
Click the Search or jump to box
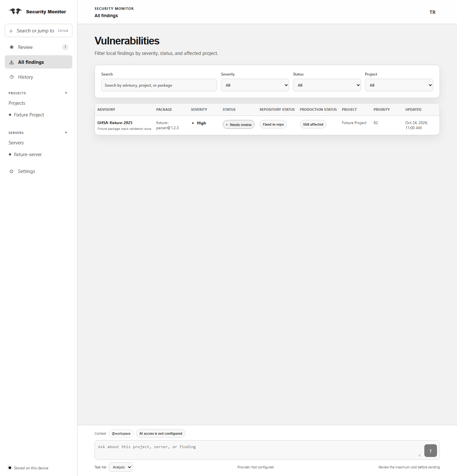pyautogui.click(x=38, y=30)
